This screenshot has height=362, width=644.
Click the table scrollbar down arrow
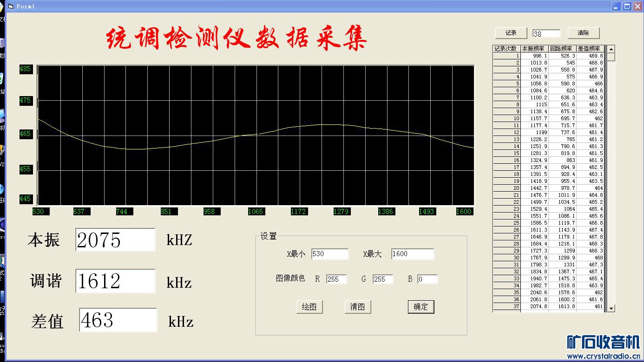tap(611, 308)
